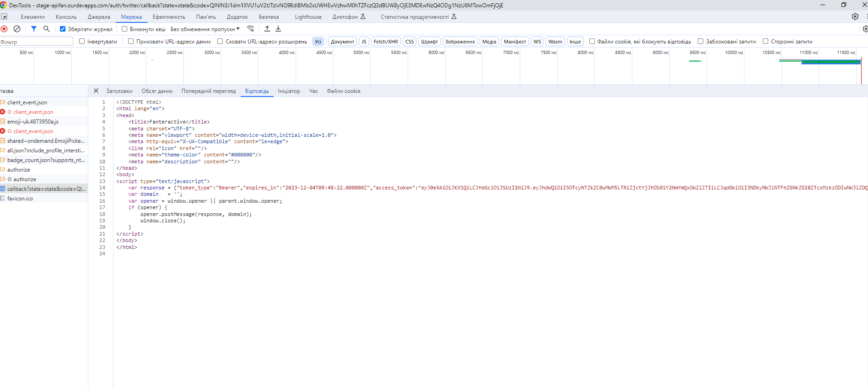Filter requests by Шрифт
This screenshot has height=388, width=868.
(429, 42)
